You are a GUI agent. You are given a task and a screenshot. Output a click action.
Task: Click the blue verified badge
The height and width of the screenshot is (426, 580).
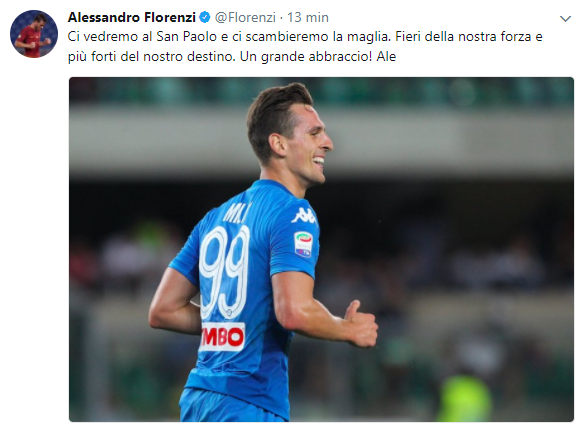[x=205, y=17]
